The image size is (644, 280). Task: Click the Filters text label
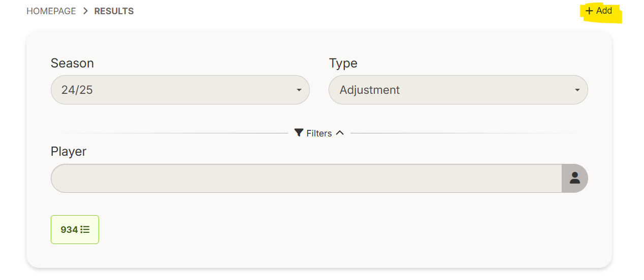coord(319,133)
